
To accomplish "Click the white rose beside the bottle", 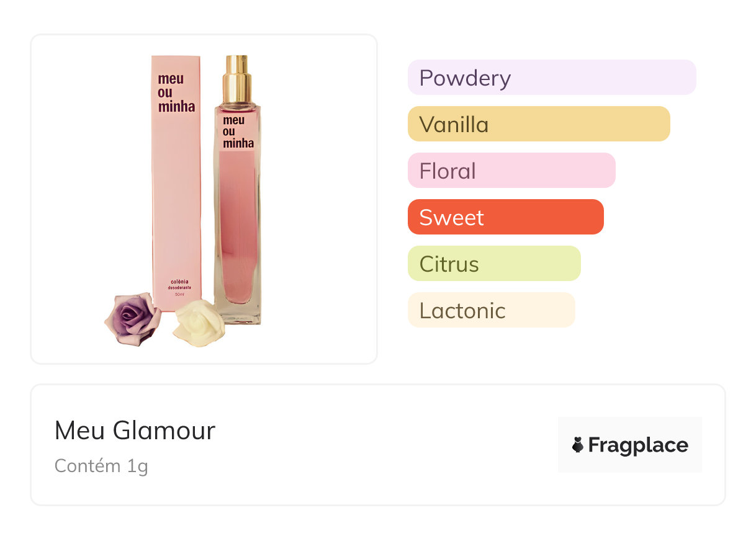I will tap(195, 322).
